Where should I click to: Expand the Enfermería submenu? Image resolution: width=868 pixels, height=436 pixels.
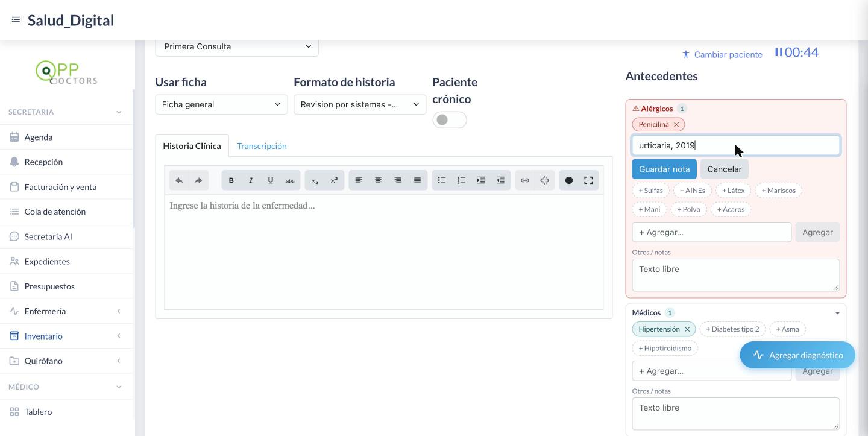(119, 311)
